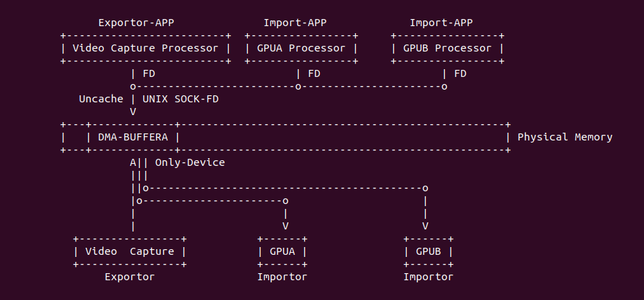The height and width of the screenshot is (300, 644).
Task: Click Import-APP label above GPUA Processor
Action: (x=294, y=23)
